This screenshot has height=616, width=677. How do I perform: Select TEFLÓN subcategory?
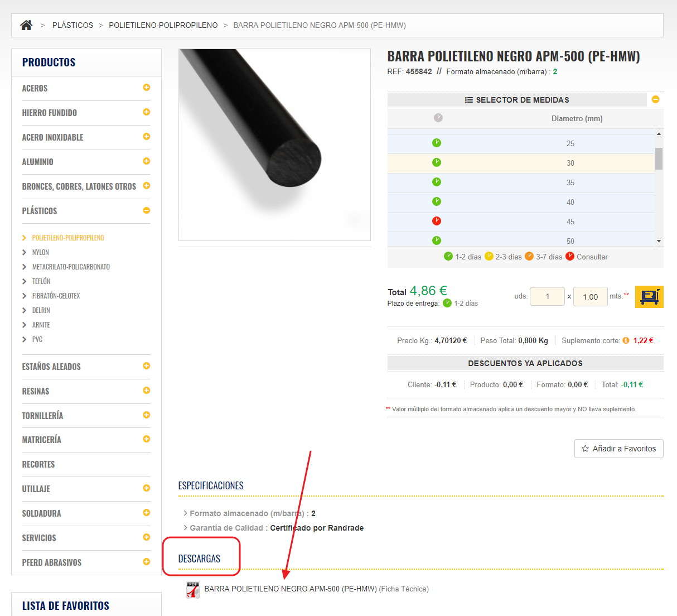(41, 281)
